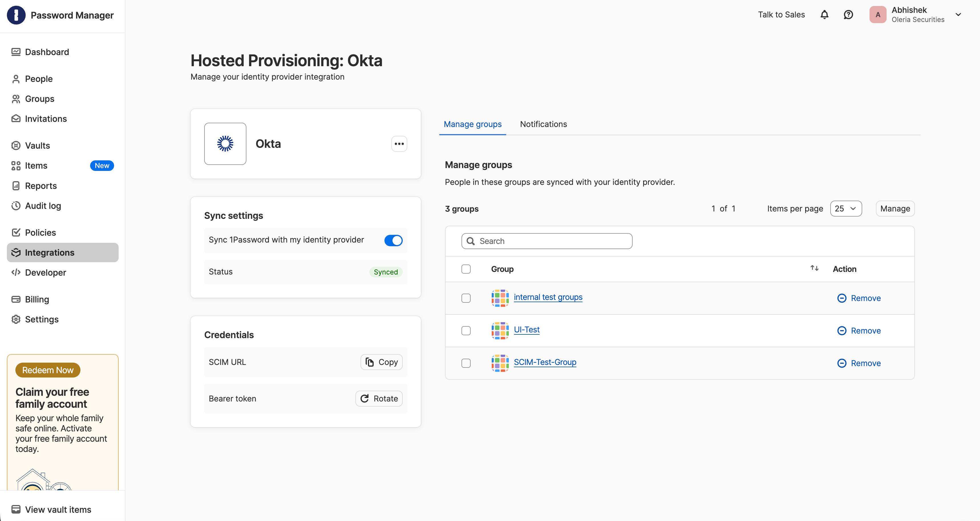Sort groups by Group column arrows
This screenshot has height=521, width=980.
(x=814, y=268)
